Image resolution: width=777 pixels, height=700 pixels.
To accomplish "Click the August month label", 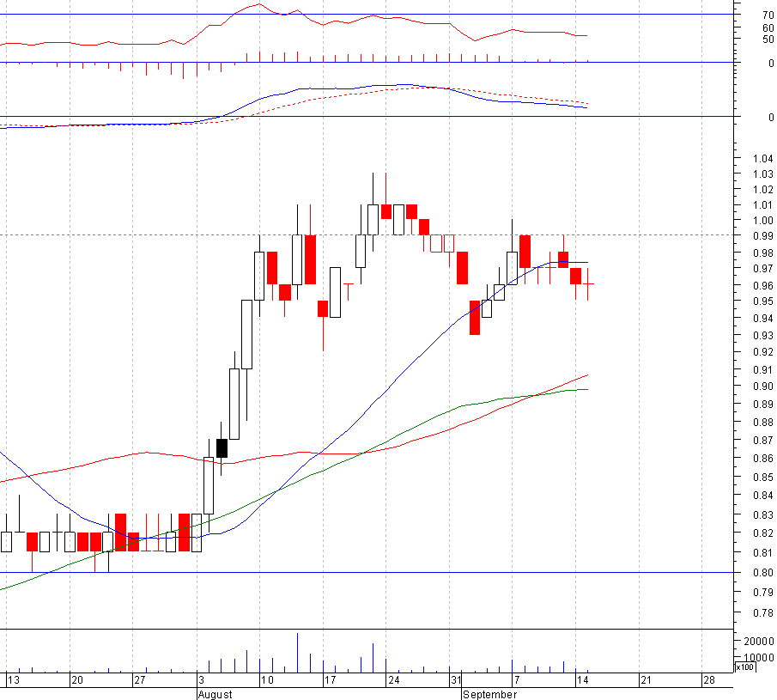I will point(215,695).
